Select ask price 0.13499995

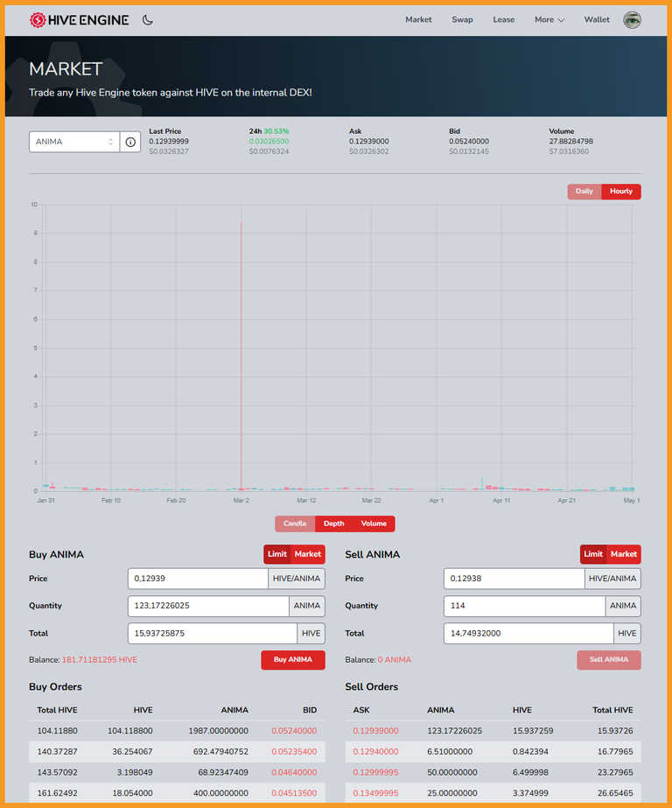[375, 793]
